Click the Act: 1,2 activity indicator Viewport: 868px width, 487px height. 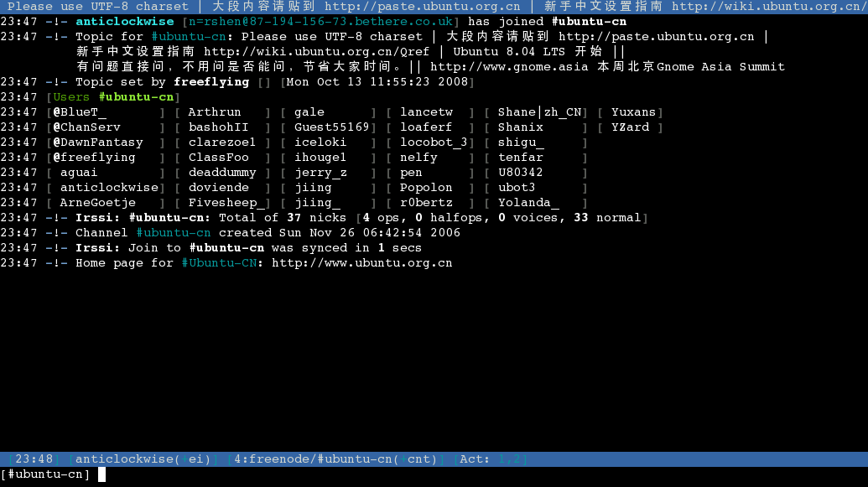[x=490, y=459]
